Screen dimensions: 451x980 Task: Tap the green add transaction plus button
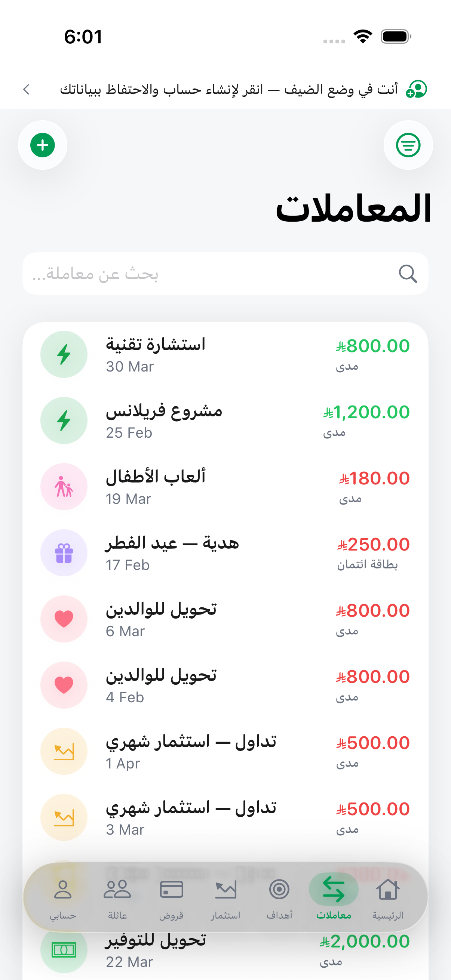pos(43,145)
